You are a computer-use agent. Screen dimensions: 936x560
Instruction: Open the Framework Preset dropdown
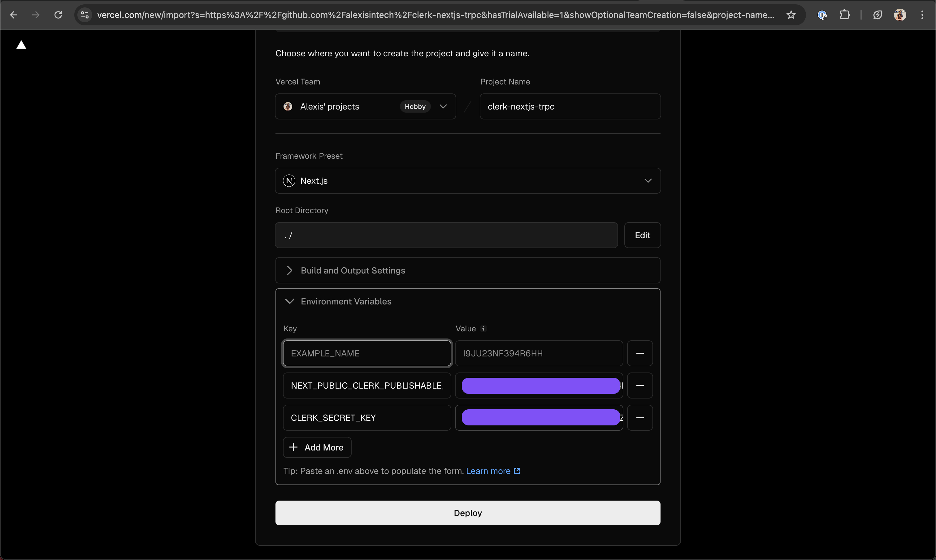468,181
